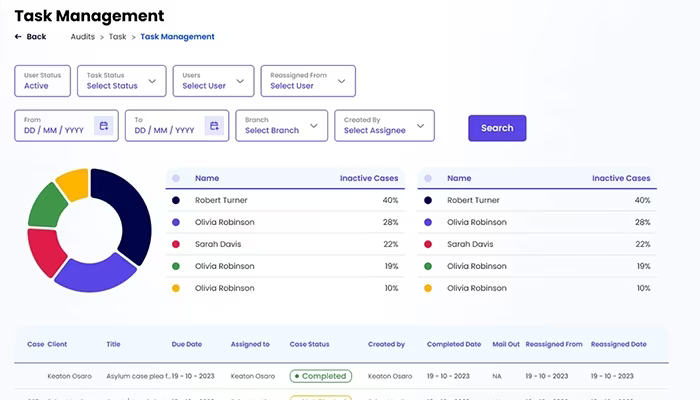This screenshot has width=700, height=400.
Task: Click the green legend dot in right table
Action: [428, 266]
